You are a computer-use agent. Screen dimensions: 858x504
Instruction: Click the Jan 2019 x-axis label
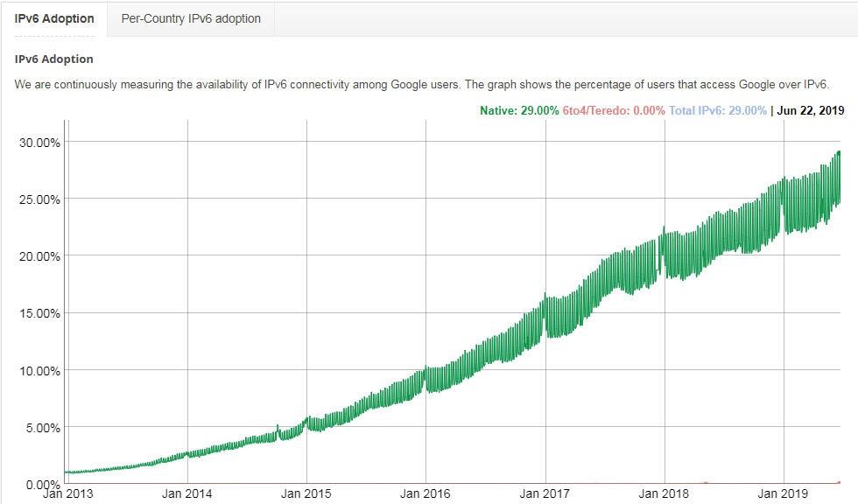[x=783, y=494]
